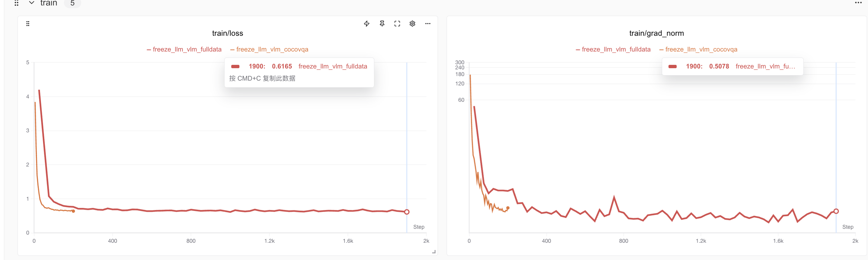
Task: Open train section more options menu
Action: pyautogui.click(x=858, y=3)
